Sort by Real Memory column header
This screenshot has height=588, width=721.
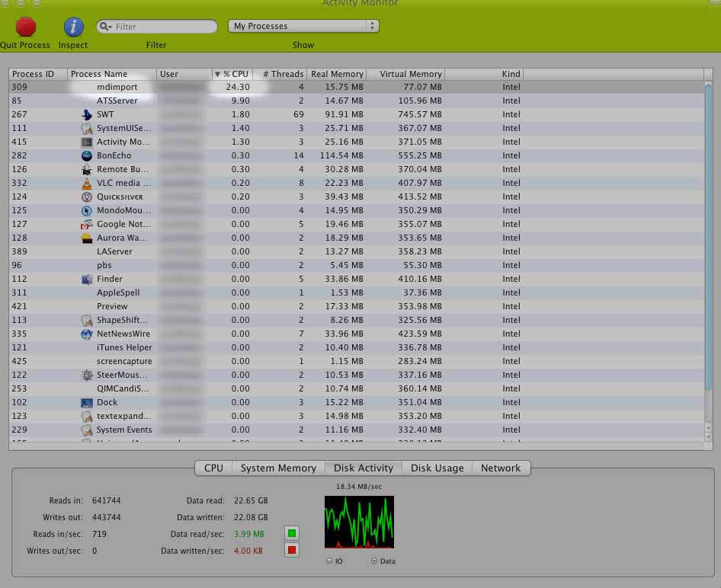coord(336,74)
